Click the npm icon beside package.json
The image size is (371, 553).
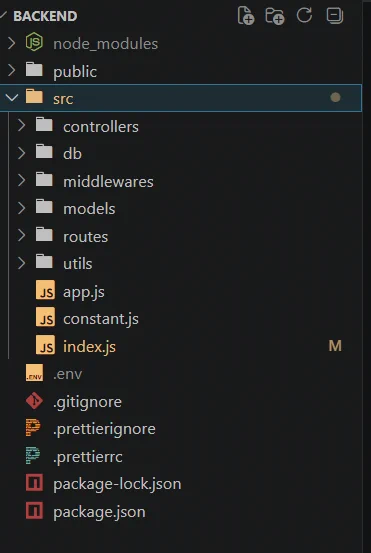pyautogui.click(x=34, y=510)
